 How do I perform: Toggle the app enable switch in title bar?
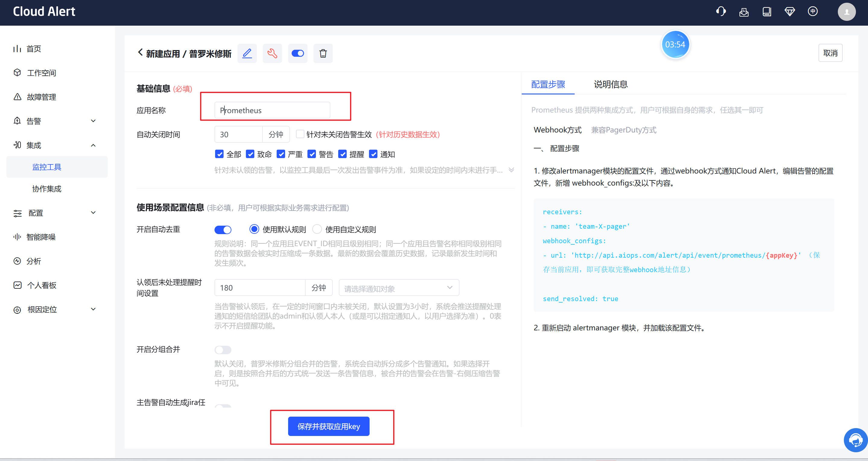(x=297, y=53)
